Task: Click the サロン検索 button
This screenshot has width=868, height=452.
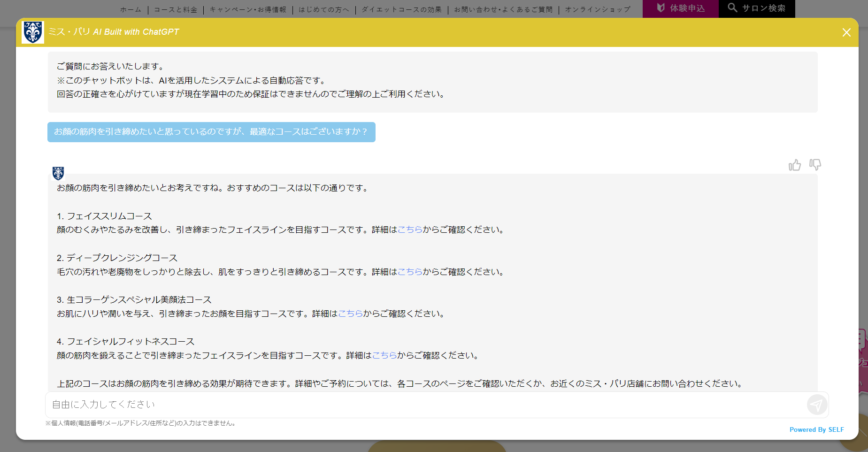Action: [757, 8]
